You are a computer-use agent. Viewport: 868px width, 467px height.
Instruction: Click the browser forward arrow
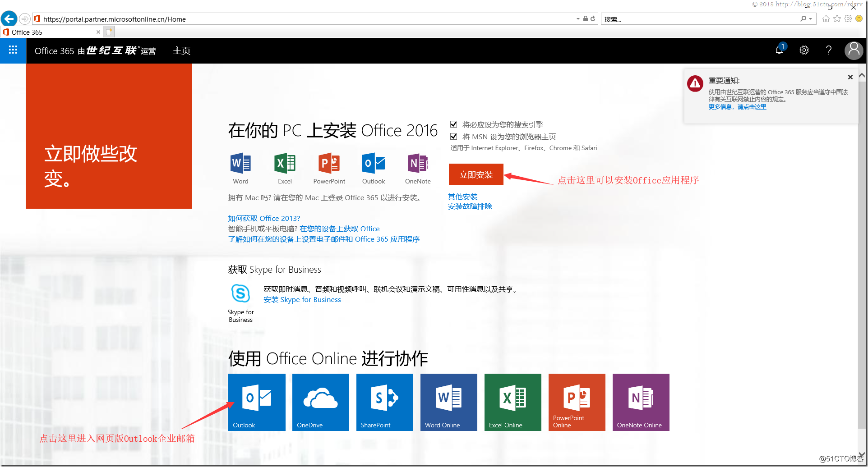pyautogui.click(x=25, y=19)
